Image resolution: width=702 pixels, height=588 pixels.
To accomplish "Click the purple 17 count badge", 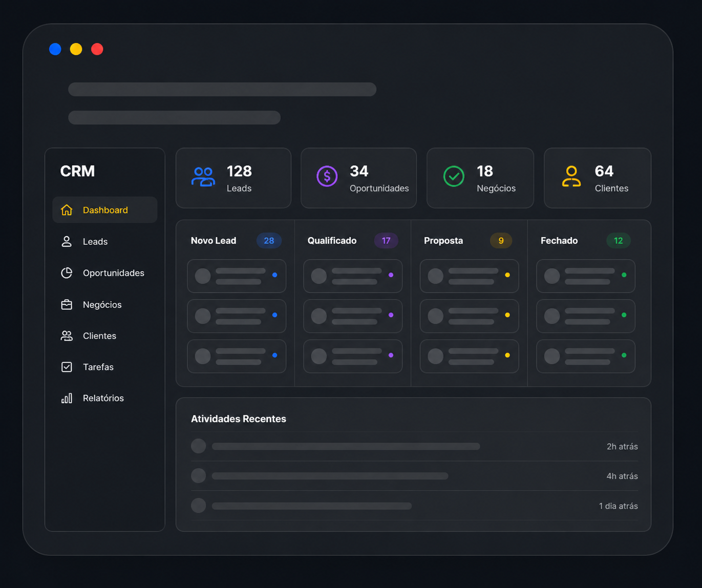I will (386, 241).
